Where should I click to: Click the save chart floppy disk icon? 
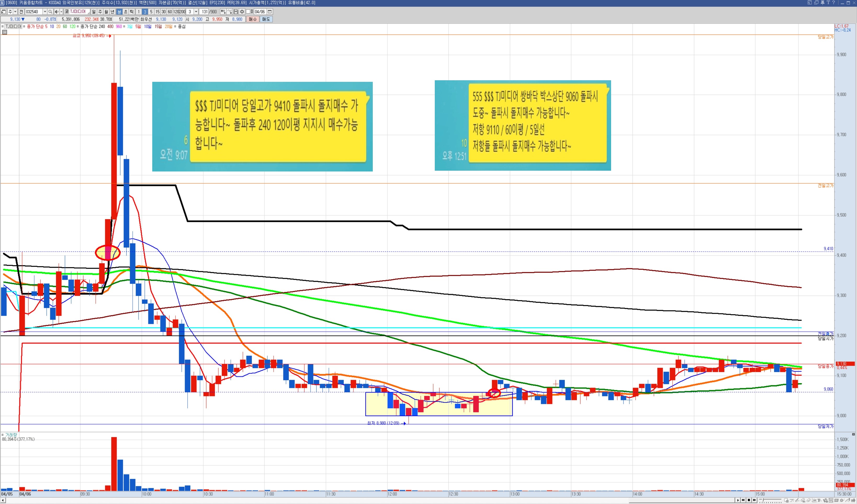pyautogui.click(x=236, y=12)
